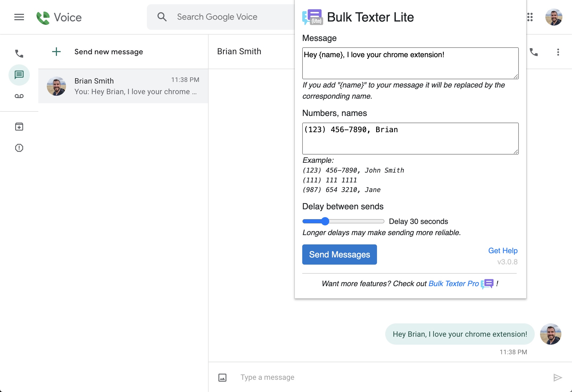Open more options for Brian Smith conversation

click(558, 52)
